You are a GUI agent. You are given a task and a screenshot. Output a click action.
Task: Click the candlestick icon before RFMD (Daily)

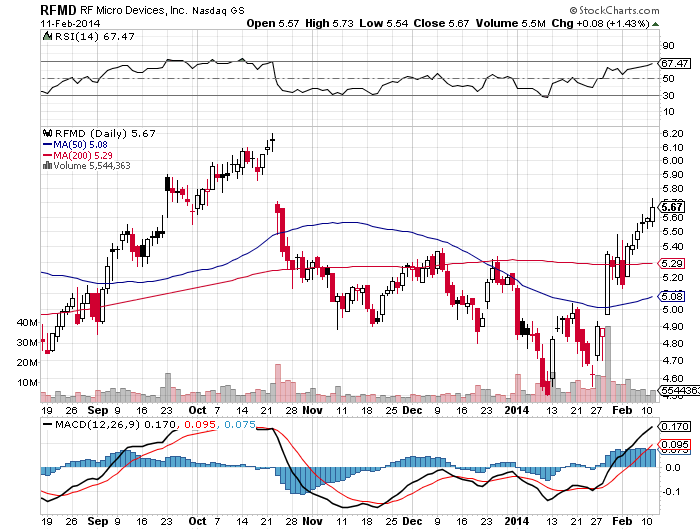(x=47, y=133)
